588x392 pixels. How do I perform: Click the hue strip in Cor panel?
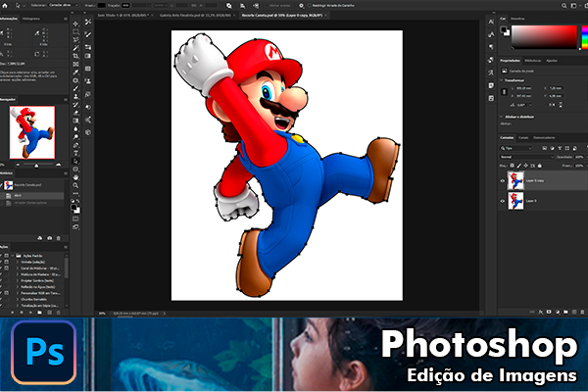585,37
